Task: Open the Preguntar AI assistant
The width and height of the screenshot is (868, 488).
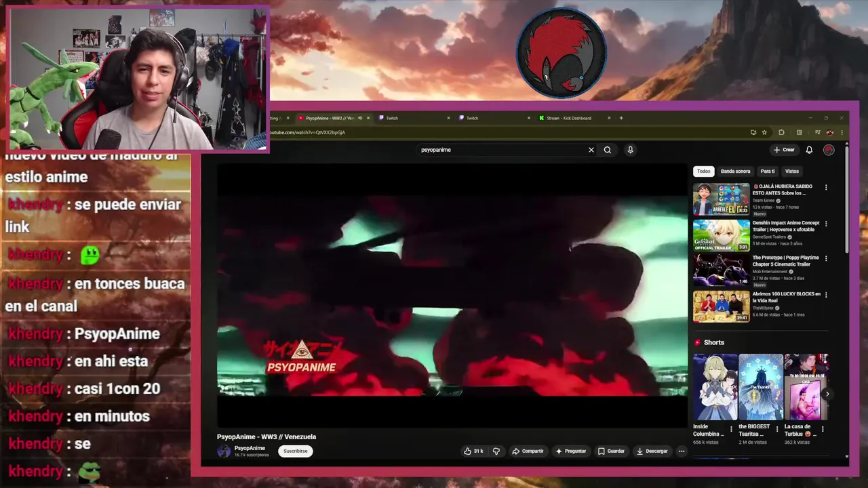Action: [x=570, y=451]
